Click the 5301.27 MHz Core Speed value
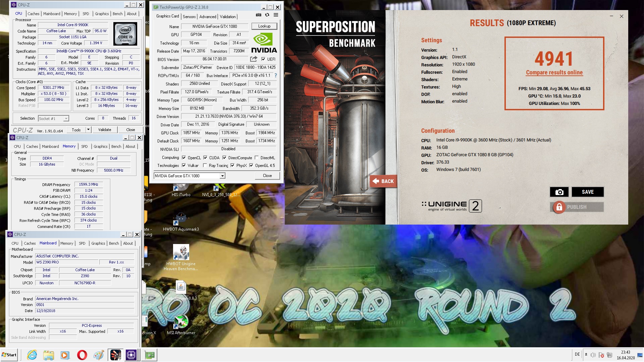This screenshot has height=362, width=644. pos(54,87)
